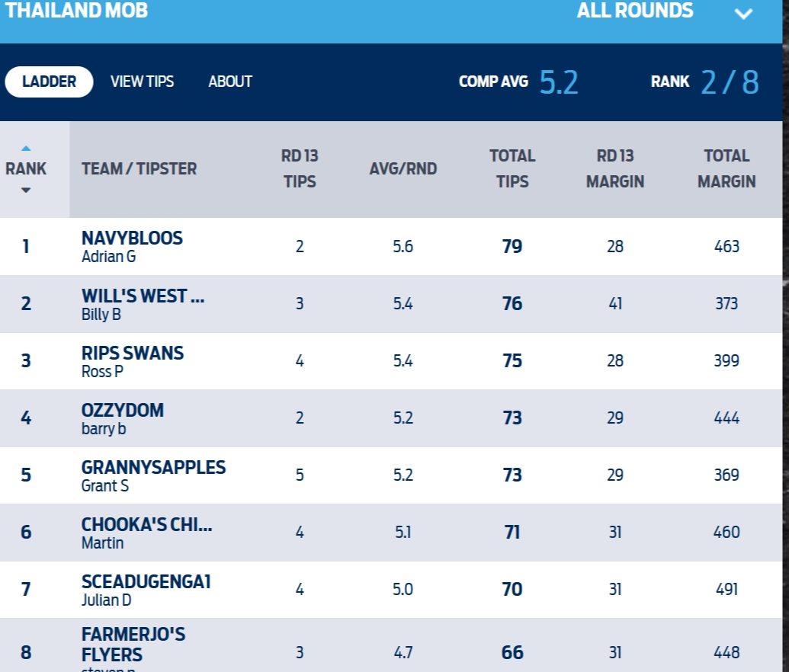Sort rank ascending with up arrow

(x=26, y=149)
